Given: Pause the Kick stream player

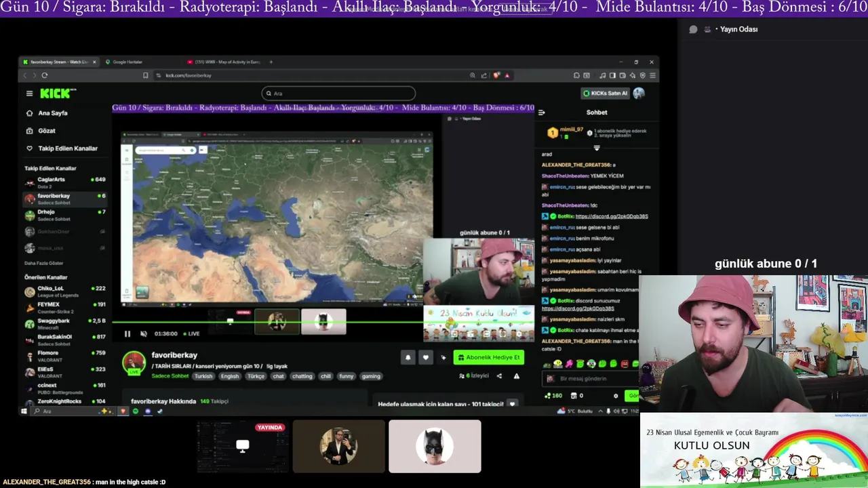Looking at the screenshot, I should tap(127, 333).
